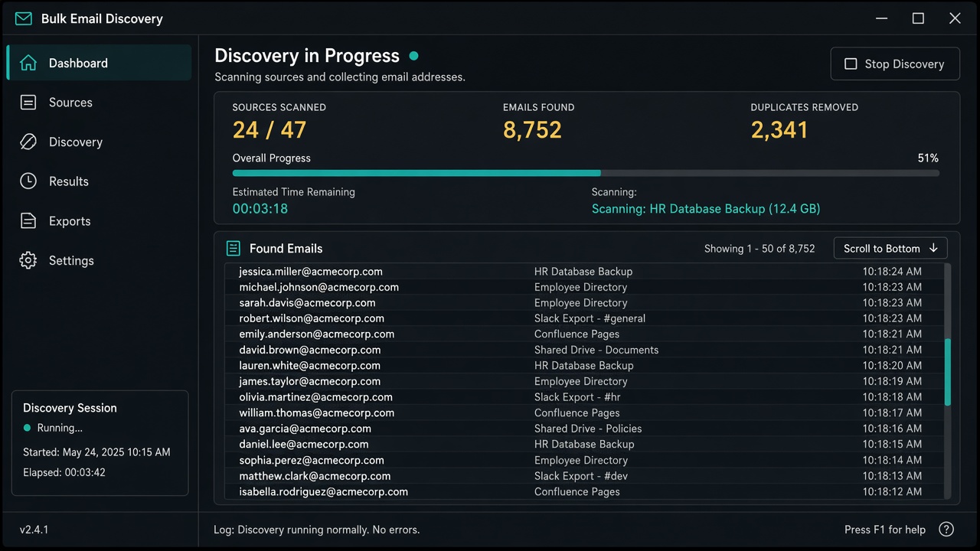Screen dimensions: 980x551
Task: Click lauren.white@acmecorp.com entry
Action: pos(309,366)
